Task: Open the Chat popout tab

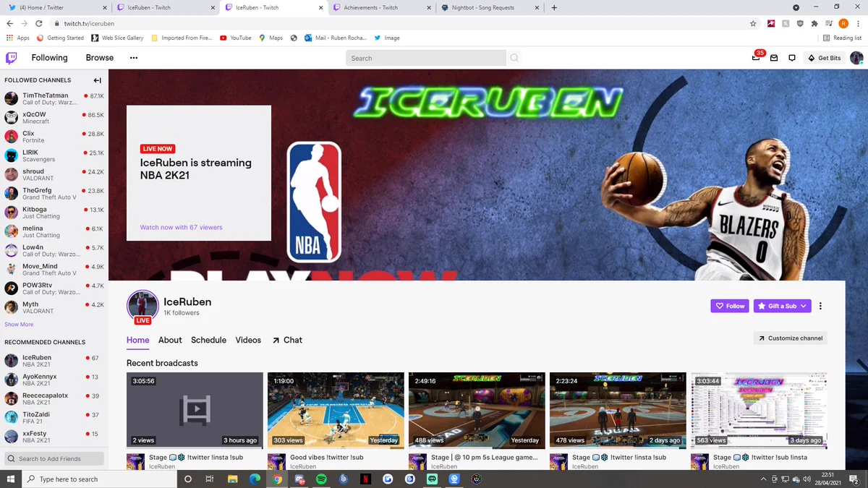Action: (x=287, y=340)
